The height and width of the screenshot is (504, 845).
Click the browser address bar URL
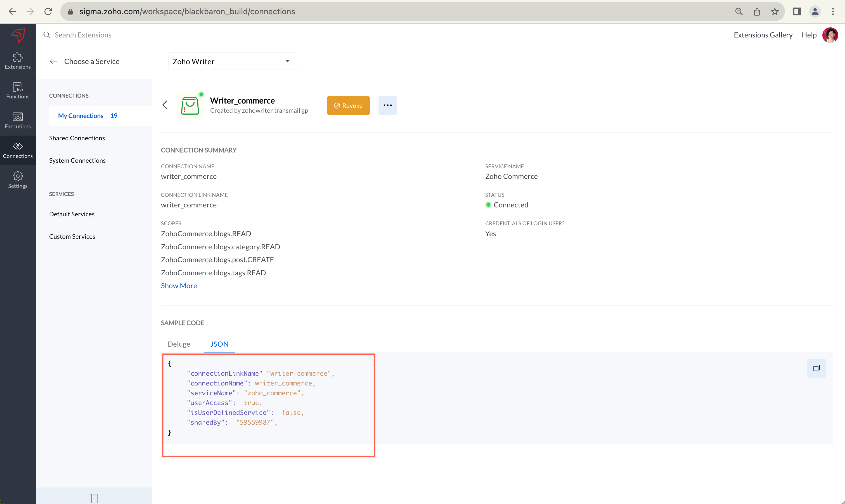(x=187, y=11)
